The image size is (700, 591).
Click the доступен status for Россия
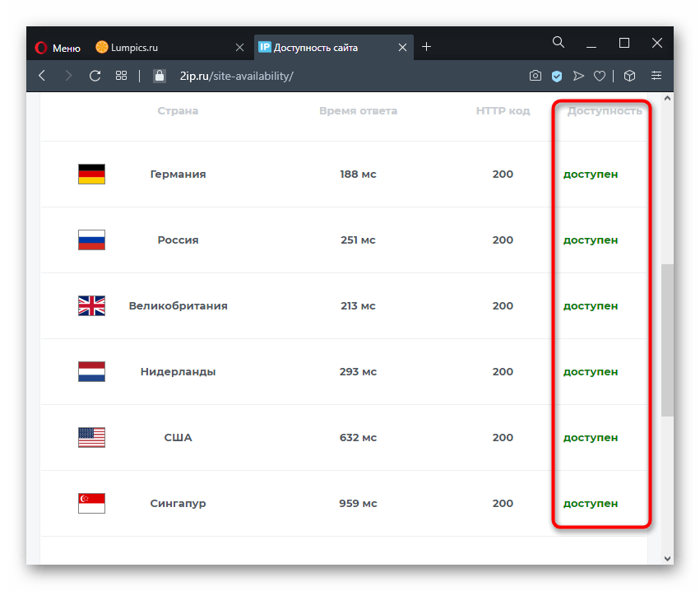point(590,240)
